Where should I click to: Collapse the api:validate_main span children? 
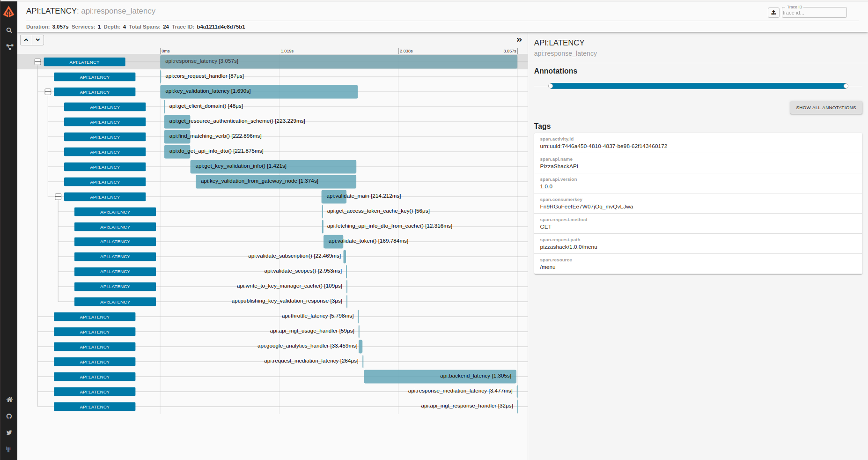pyautogui.click(x=58, y=197)
